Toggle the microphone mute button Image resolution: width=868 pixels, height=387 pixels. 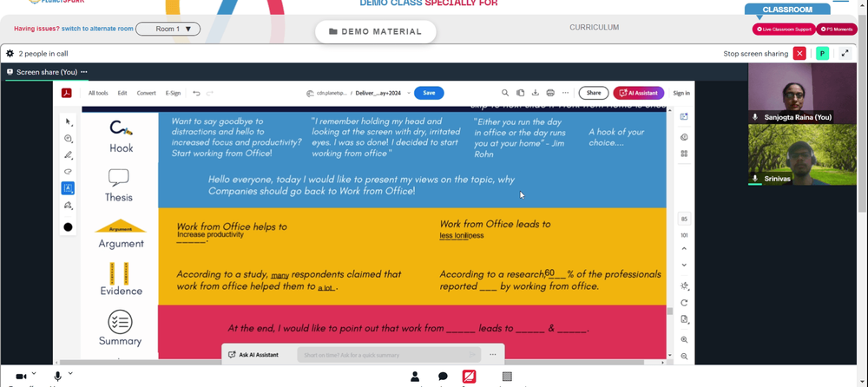coord(57,377)
